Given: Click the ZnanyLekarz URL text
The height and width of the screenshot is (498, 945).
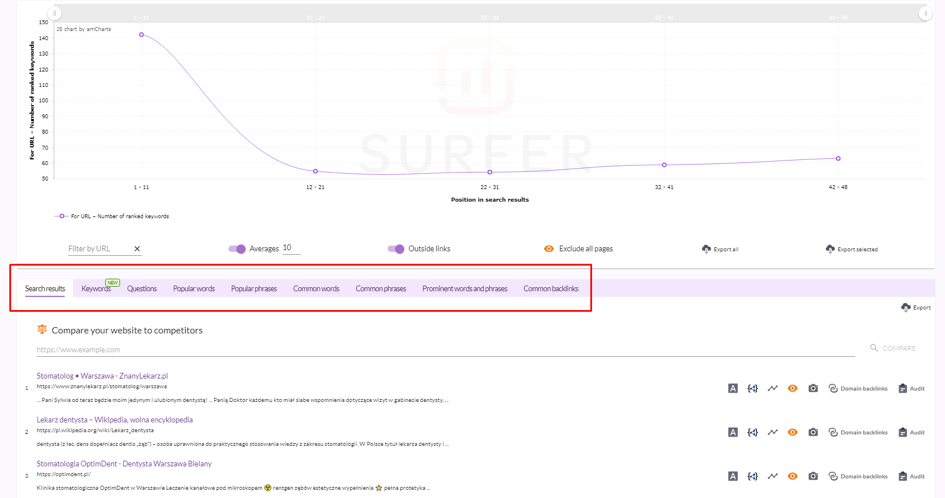Looking at the screenshot, I should [x=101, y=386].
